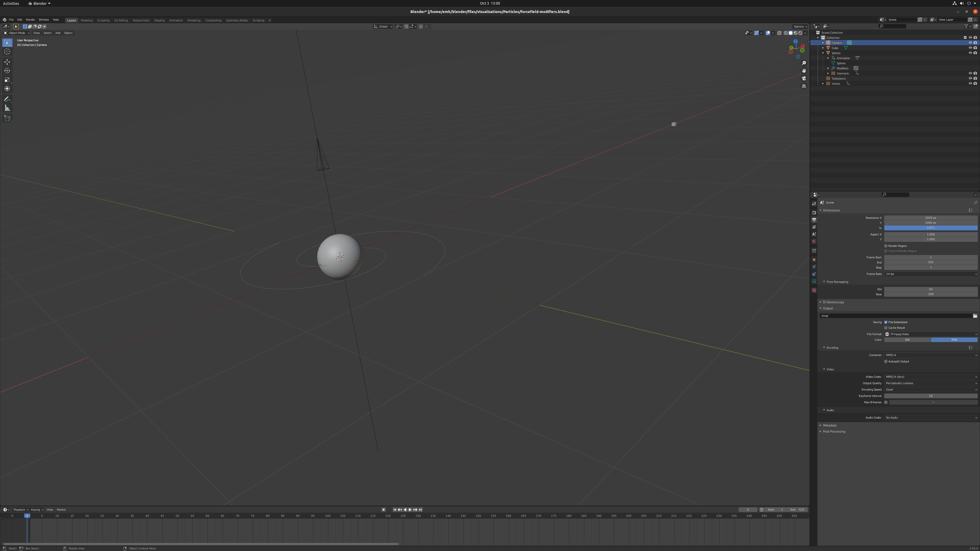Click the resolution percentage 100% slider
The width and height of the screenshot is (980, 551).
coord(930,228)
